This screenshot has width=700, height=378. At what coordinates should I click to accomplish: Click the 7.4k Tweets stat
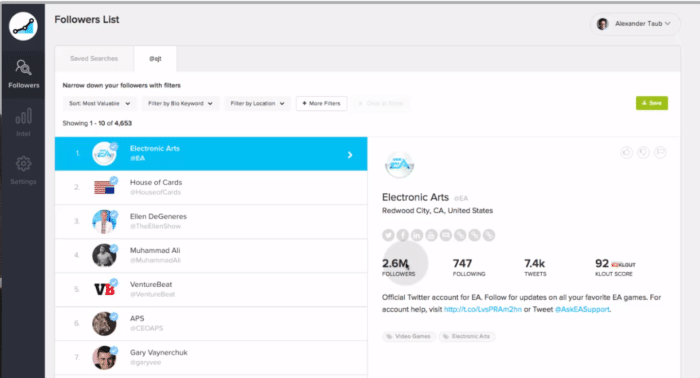tap(535, 267)
